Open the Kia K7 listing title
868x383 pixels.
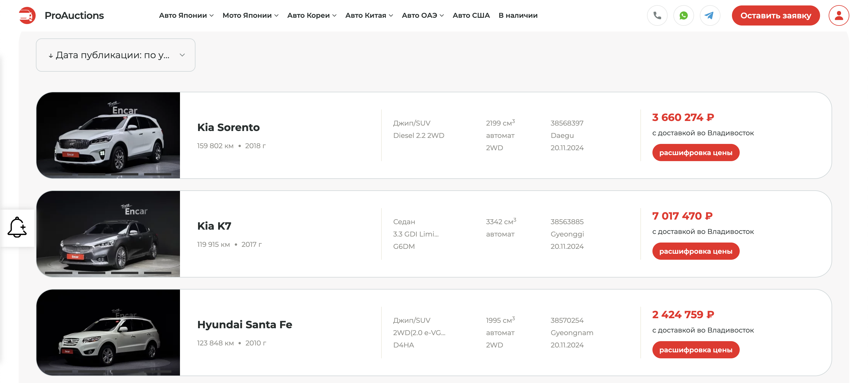[x=214, y=226]
